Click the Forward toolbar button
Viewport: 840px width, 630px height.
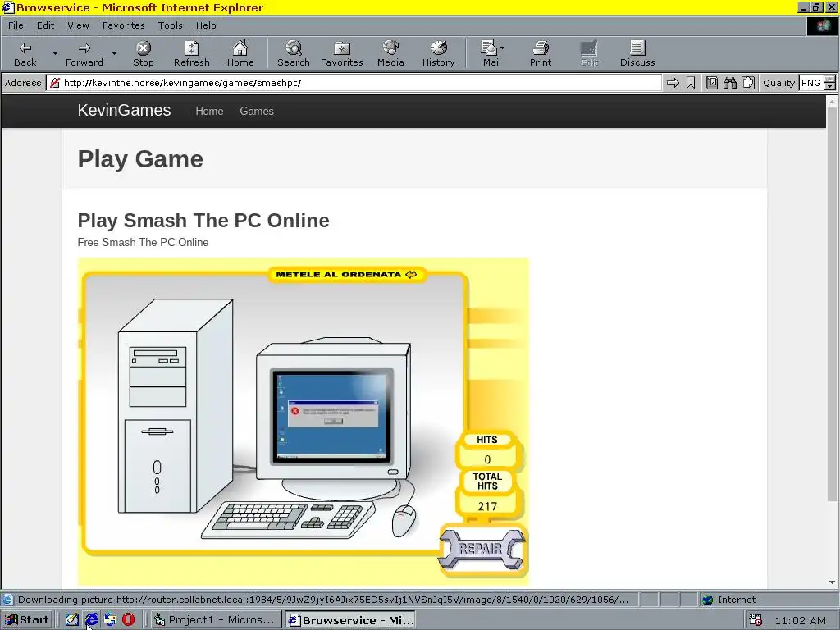coord(84,53)
